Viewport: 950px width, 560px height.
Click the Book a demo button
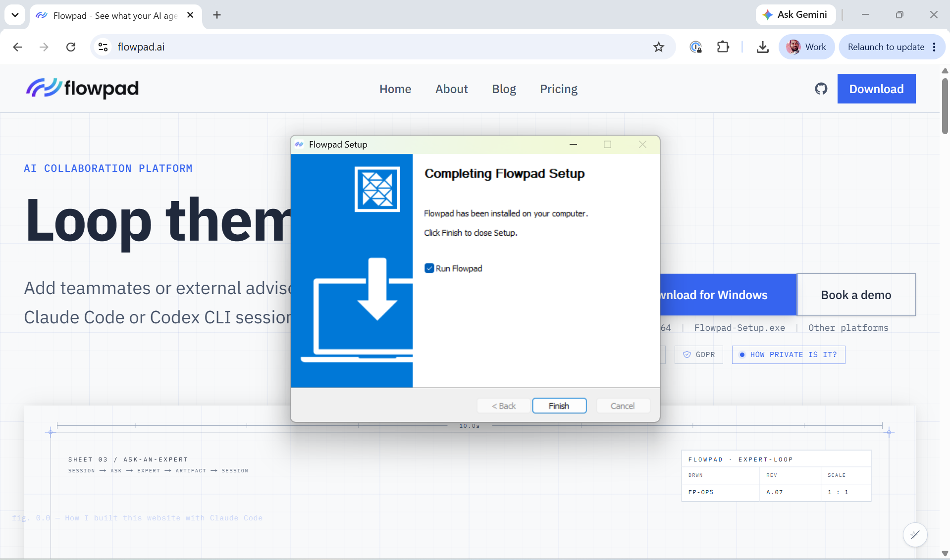click(856, 295)
